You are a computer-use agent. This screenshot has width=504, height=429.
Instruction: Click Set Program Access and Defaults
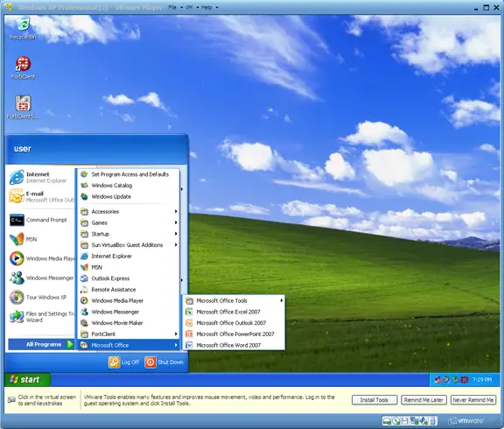129,174
